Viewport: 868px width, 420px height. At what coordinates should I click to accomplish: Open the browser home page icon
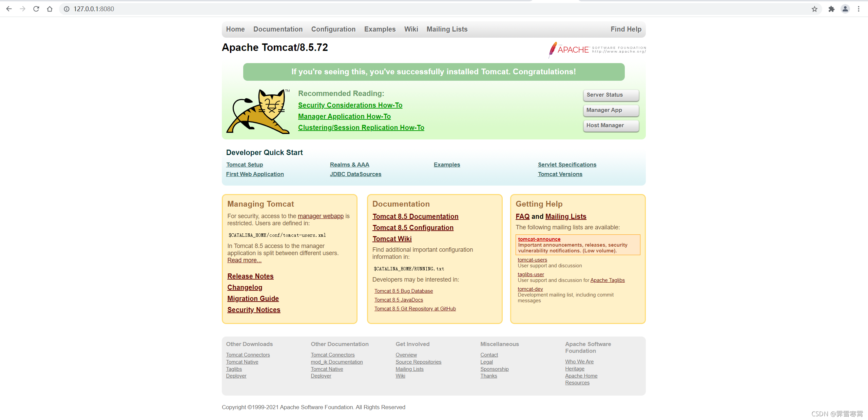pos(50,9)
